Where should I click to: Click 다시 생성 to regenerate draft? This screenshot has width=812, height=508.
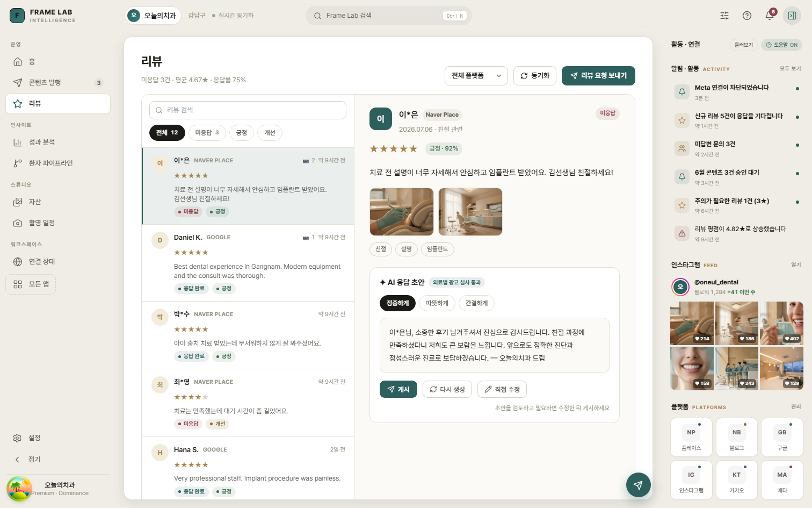coord(447,389)
